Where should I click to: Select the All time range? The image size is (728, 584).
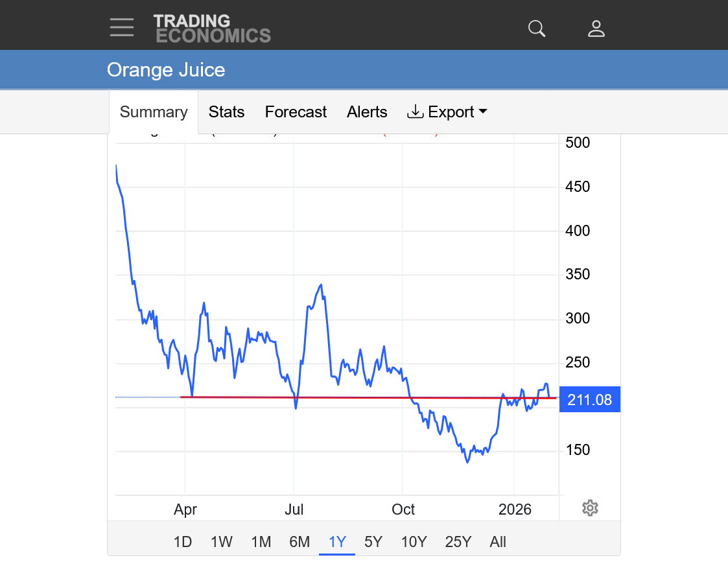pyautogui.click(x=498, y=542)
